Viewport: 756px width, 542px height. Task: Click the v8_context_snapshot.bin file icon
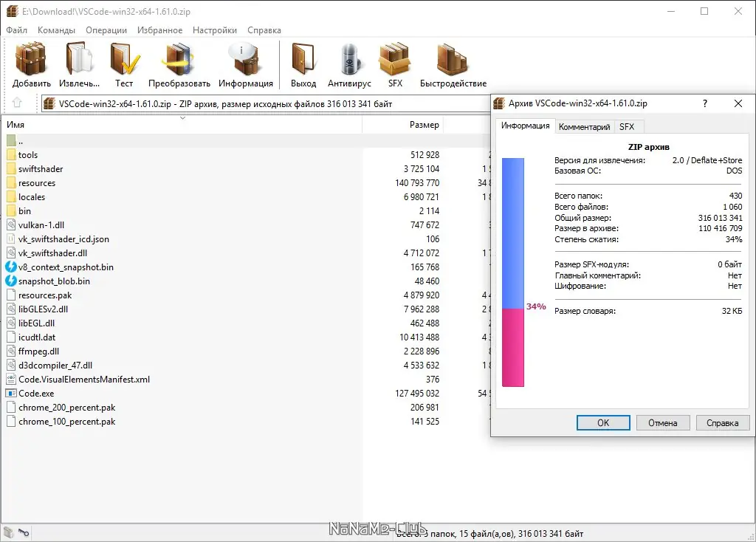pos(12,267)
